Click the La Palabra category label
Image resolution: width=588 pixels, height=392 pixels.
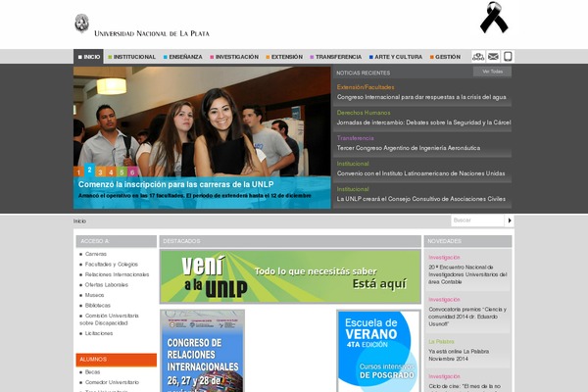coord(441,342)
